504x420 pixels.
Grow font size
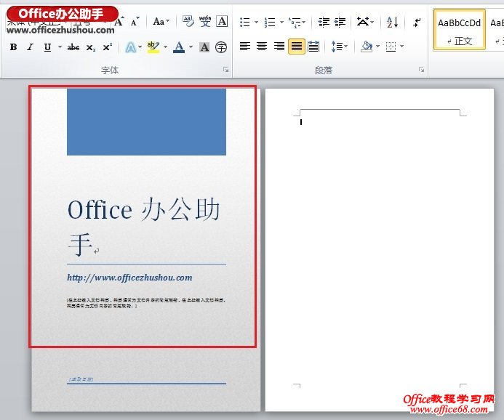point(119,21)
